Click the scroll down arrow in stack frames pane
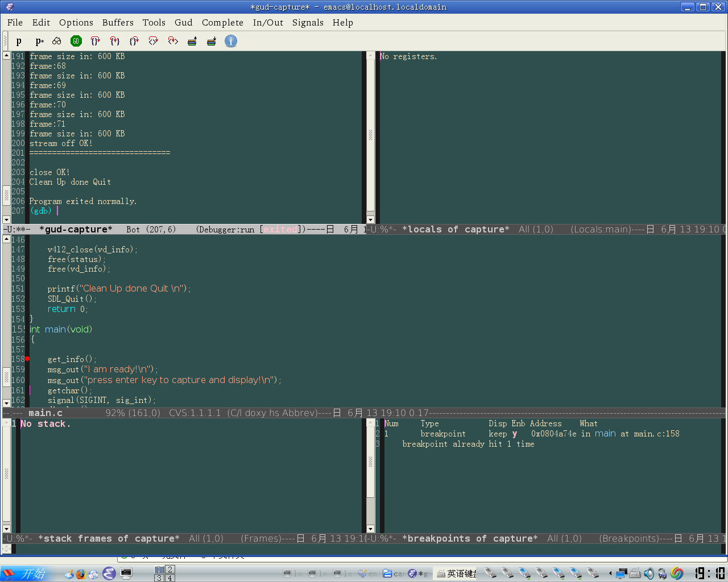 tap(6, 529)
